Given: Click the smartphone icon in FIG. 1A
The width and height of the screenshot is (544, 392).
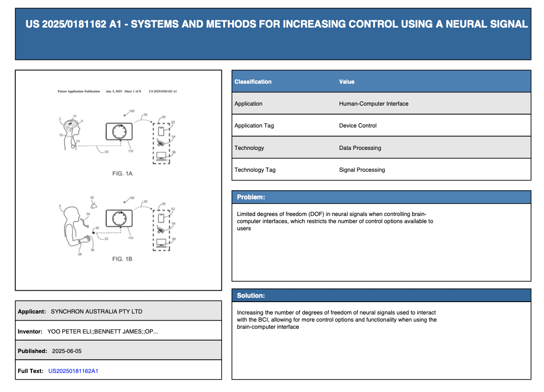Looking at the screenshot, I should pos(161,131).
